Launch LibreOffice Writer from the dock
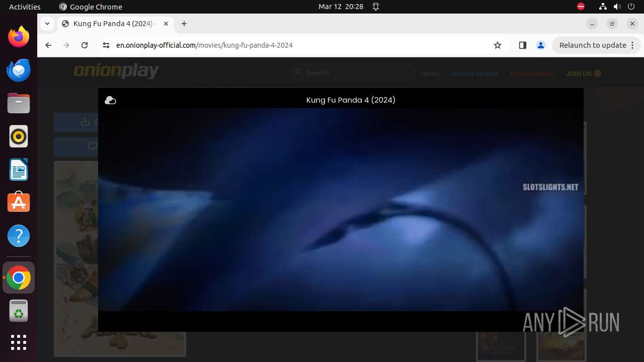 19,169
